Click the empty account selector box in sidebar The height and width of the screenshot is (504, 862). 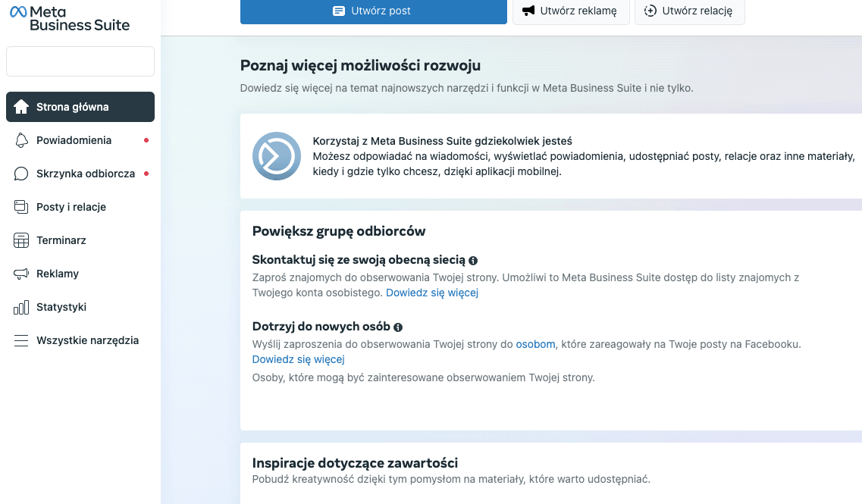(x=80, y=61)
